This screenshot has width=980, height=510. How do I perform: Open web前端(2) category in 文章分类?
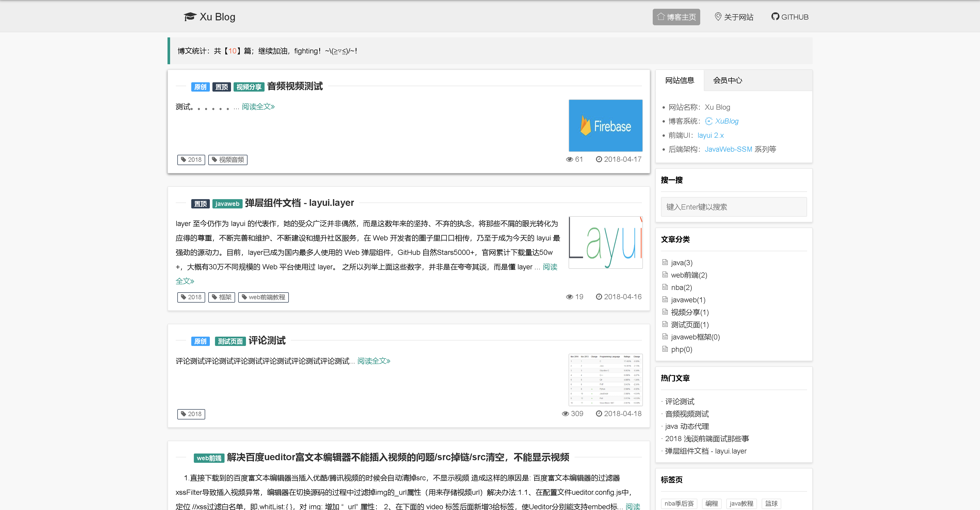(689, 275)
